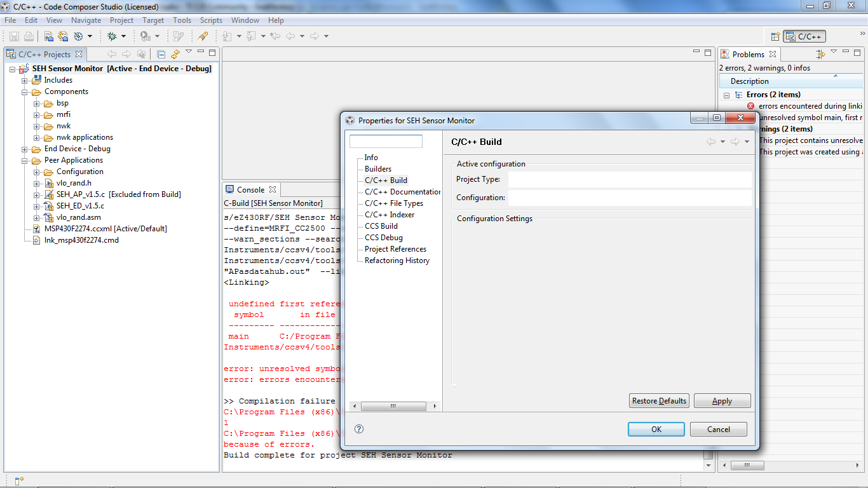Click the Apply button
Screen dimensions: 868x488
pos(722,401)
